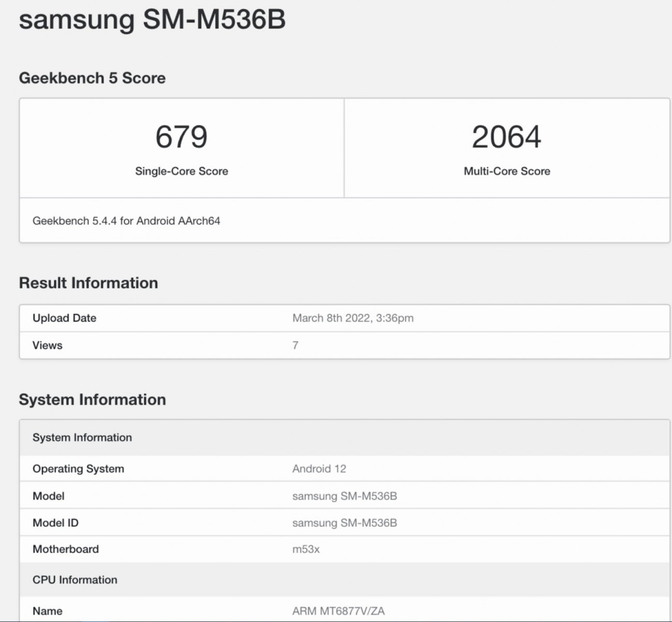
Task: Select the samsung SM-M536B value in Model row
Action: pyautogui.click(x=345, y=496)
